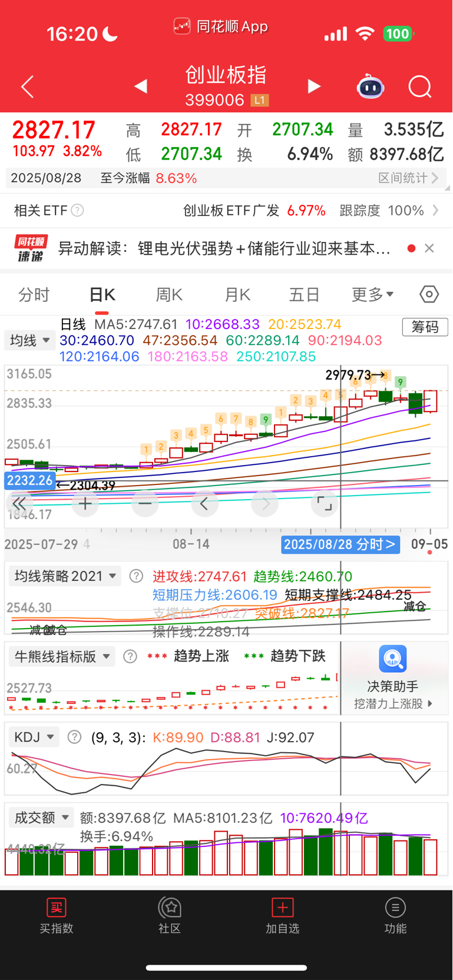
Task: Open 社区 community in bottom bar
Action: pos(170,916)
